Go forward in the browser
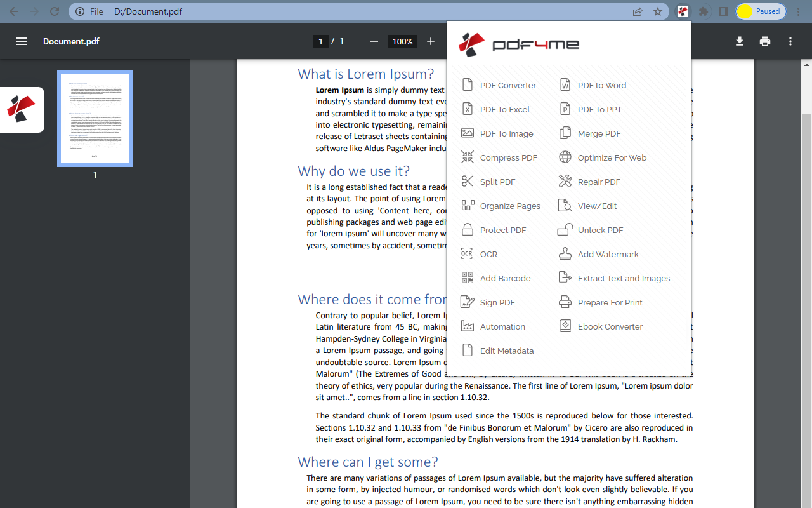The height and width of the screenshot is (508, 812). [x=34, y=11]
